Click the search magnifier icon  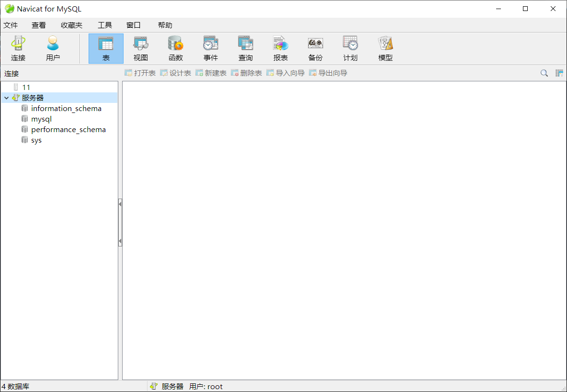click(x=544, y=73)
